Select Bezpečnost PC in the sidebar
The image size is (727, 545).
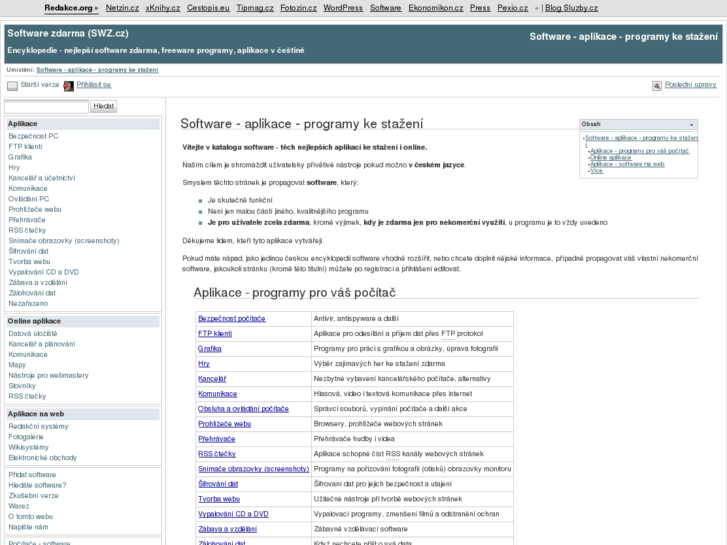click(x=33, y=136)
